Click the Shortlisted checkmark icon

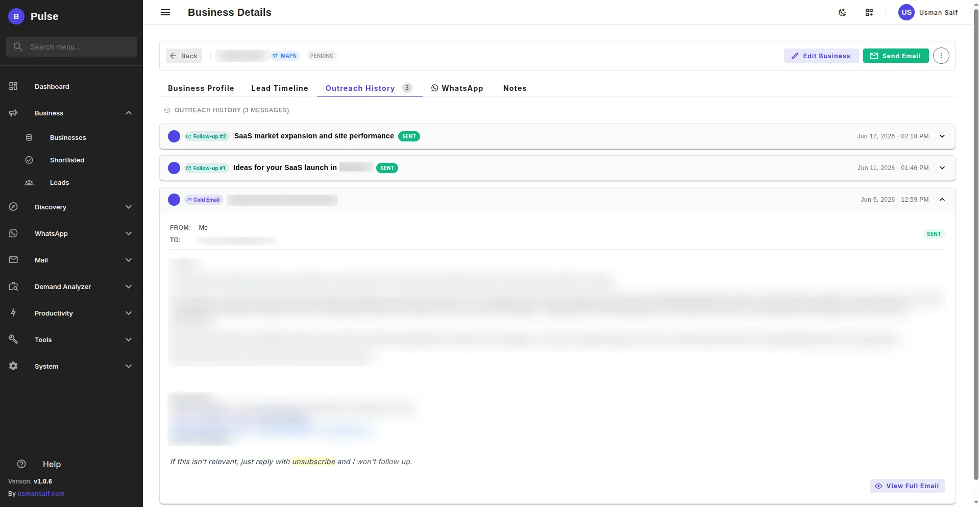click(x=29, y=160)
